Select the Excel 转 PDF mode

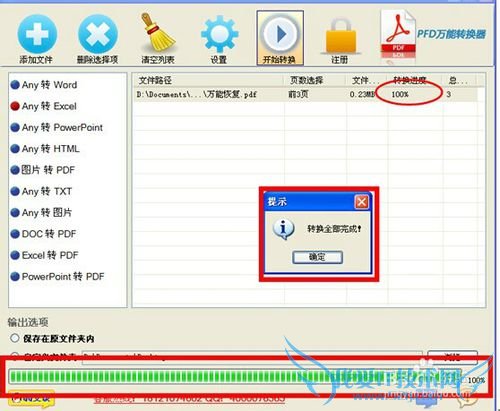44,255
